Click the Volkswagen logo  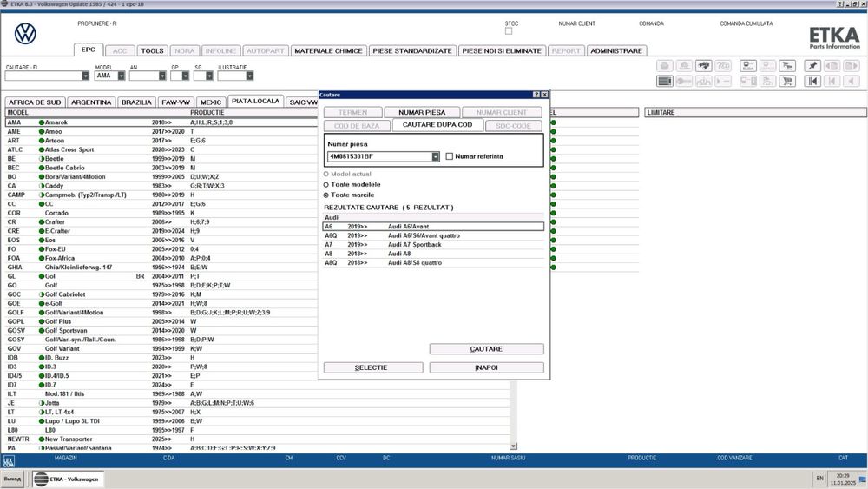click(25, 34)
